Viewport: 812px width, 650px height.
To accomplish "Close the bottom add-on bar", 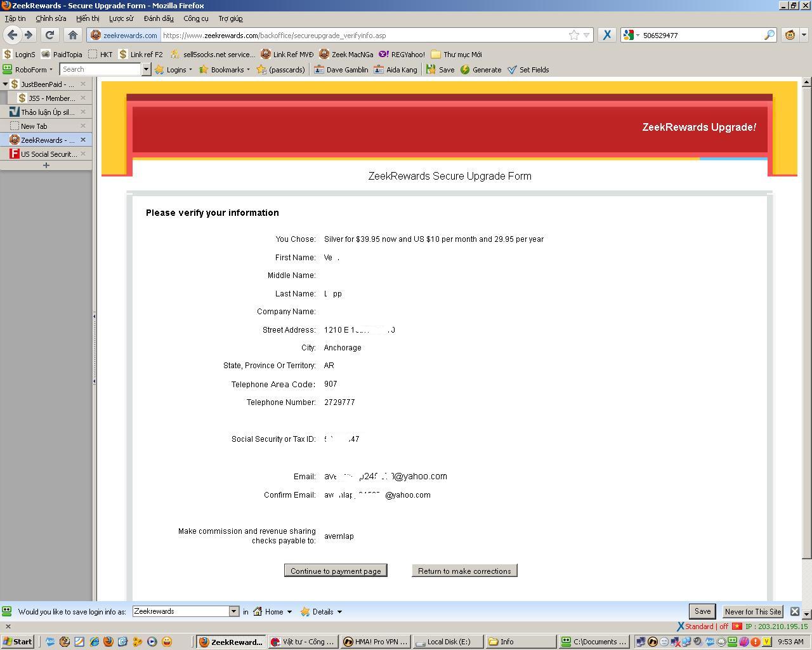I will pos(8,627).
